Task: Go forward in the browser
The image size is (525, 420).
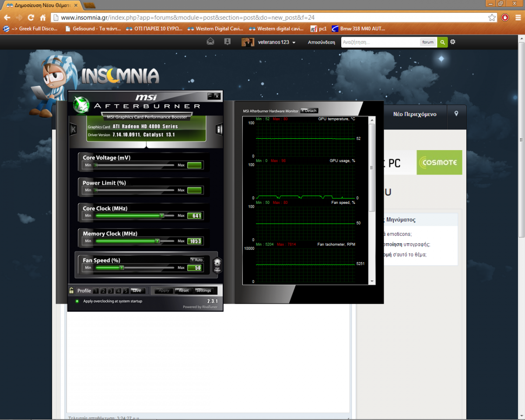Action: (x=19, y=17)
